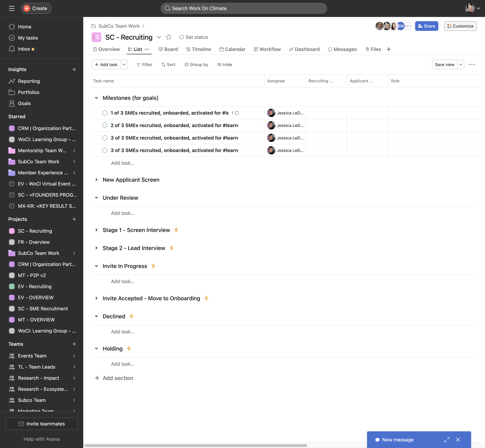The image size is (485, 448).
Task: Click Add section
Action: 114,378
